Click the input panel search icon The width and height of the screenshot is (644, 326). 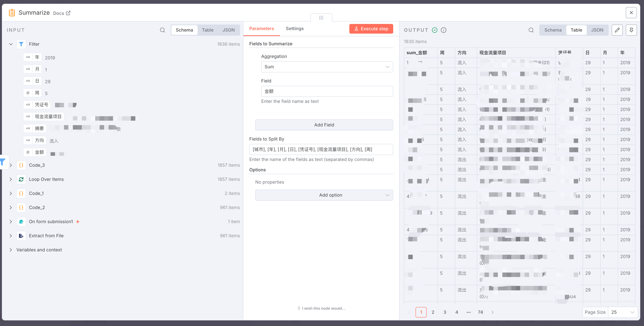pyautogui.click(x=162, y=30)
